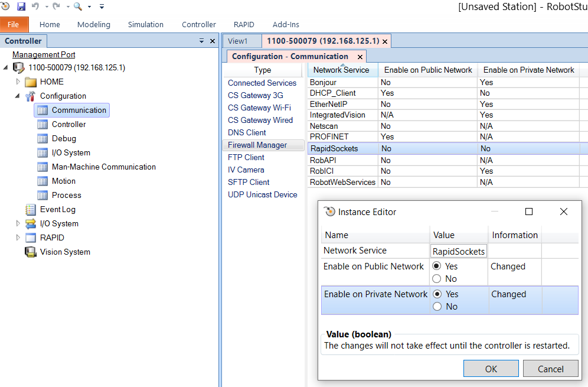The image size is (588, 387).
Task: Click the Process topic table icon
Action: [43, 196]
